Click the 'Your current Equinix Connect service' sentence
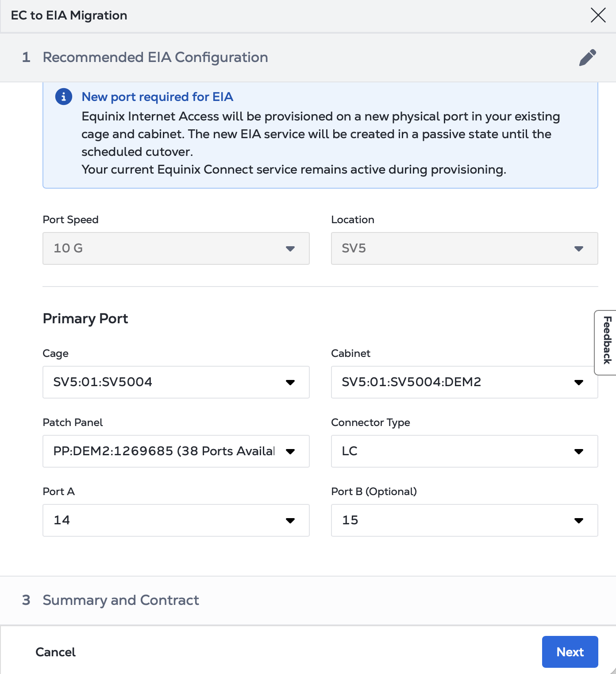This screenshot has height=674, width=616. click(294, 170)
